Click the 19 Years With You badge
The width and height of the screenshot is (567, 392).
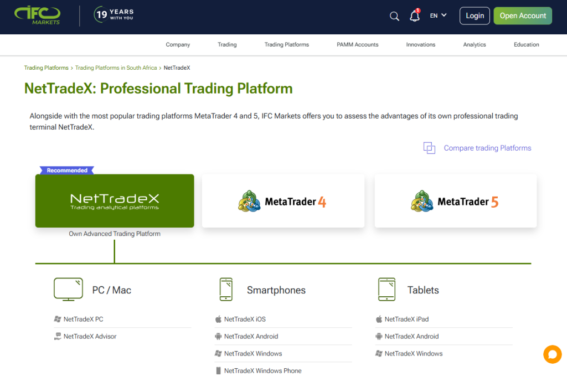coord(114,16)
